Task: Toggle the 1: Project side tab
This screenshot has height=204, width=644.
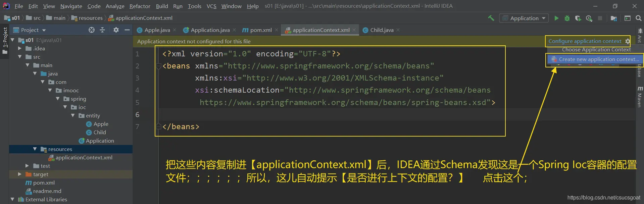Action: coord(5,40)
